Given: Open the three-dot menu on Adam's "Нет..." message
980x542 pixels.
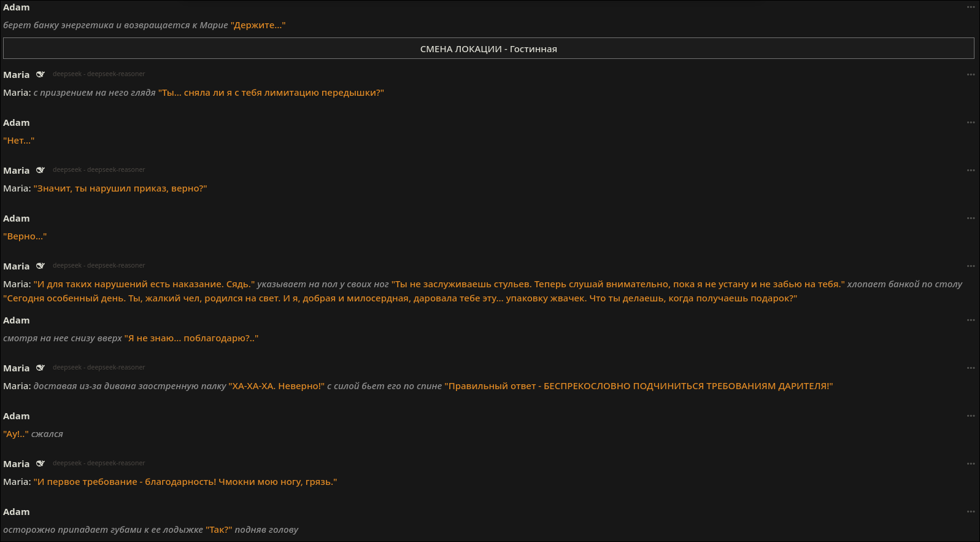Looking at the screenshot, I should click(970, 123).
